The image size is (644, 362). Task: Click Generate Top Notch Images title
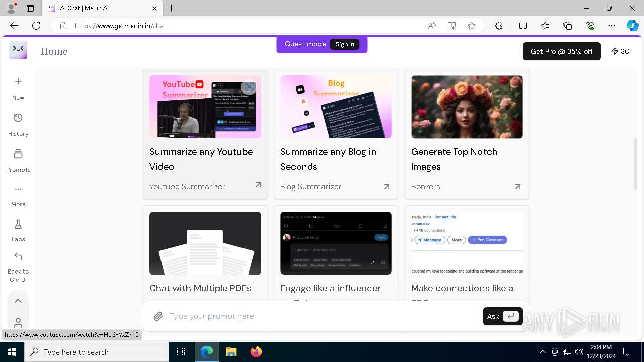[x=454, y=159]
